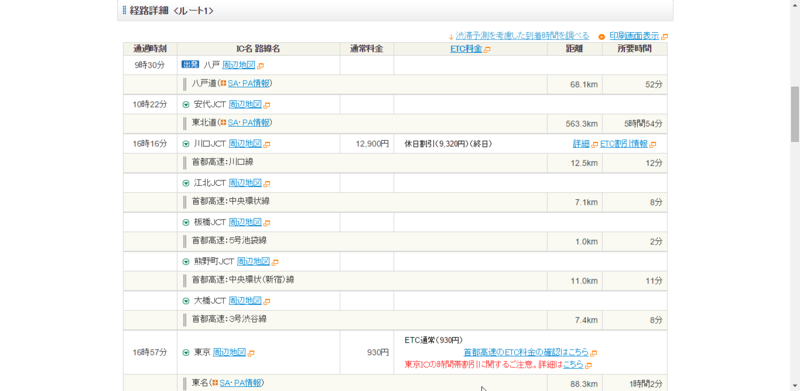This screenshot has width=800, height=391.
Task: Select the 563.3km distance cell
Action: point(575,123)
